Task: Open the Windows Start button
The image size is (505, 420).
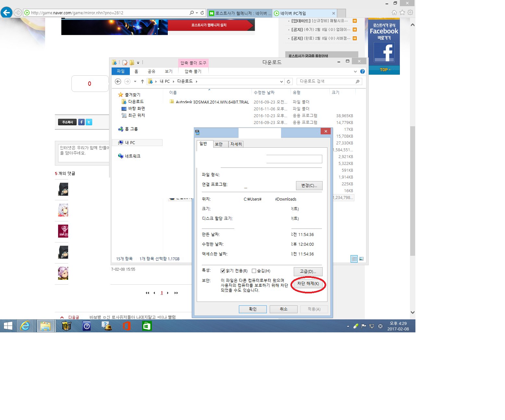Action: point(8,326)
